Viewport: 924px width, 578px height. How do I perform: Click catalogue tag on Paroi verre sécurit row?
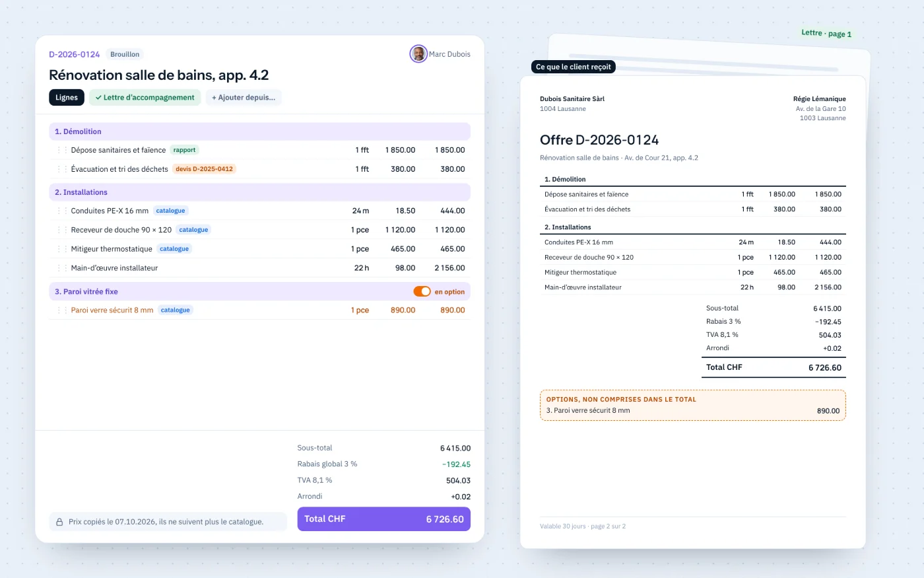pyautogui.click(x=175, y=310)
